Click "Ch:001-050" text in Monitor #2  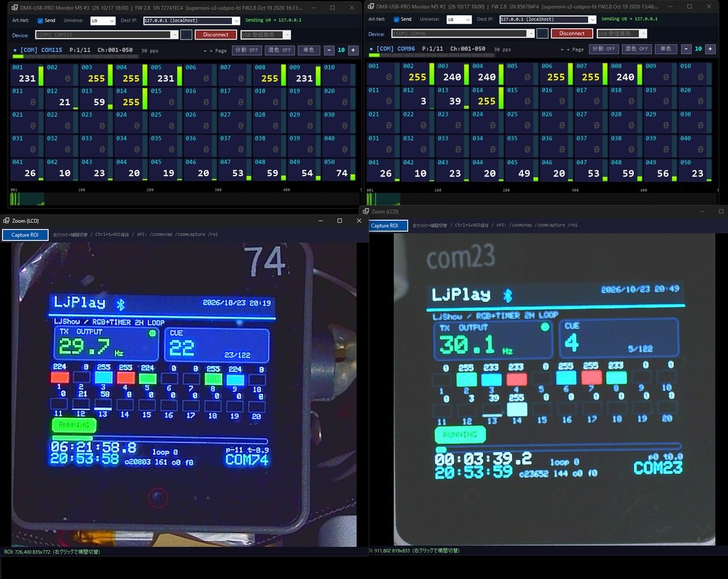click(468, 49)
